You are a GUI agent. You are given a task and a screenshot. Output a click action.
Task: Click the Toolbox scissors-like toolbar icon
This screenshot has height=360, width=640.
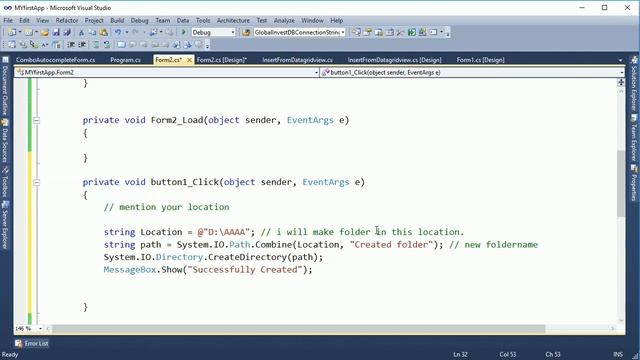click(400, 32)
